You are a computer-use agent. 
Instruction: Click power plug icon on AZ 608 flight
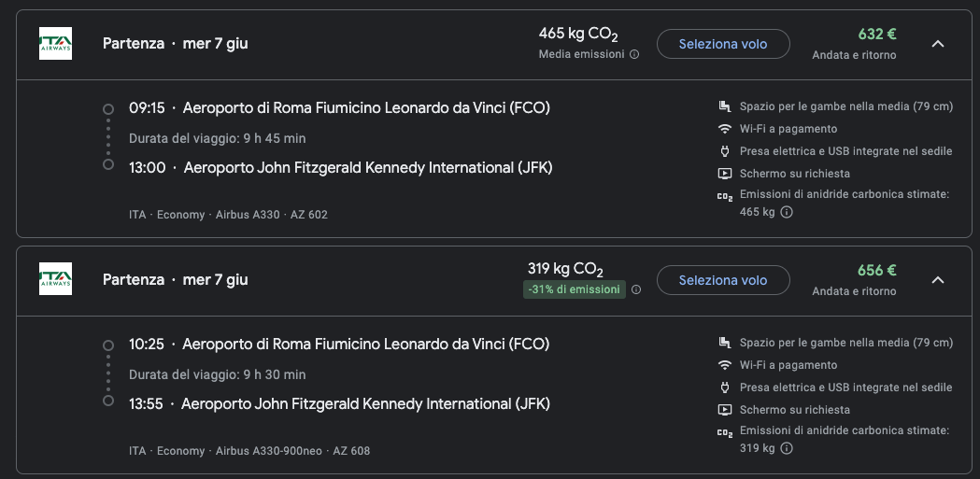click(724, 387)
